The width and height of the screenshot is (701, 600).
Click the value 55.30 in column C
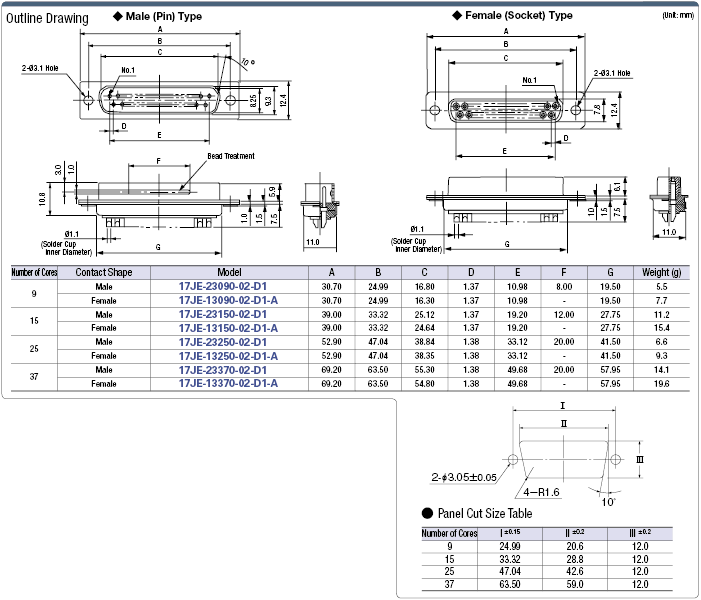[x=424, y=370]
